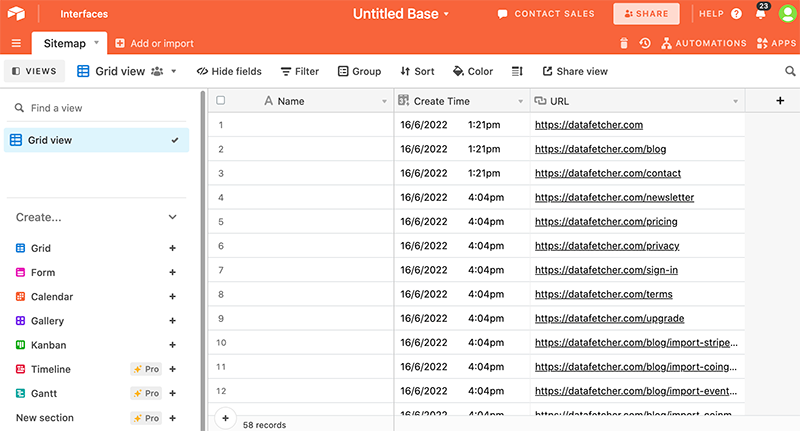Click the search magnifier in toolbar
Screen dimensions: 800x431
coord(790,71)
